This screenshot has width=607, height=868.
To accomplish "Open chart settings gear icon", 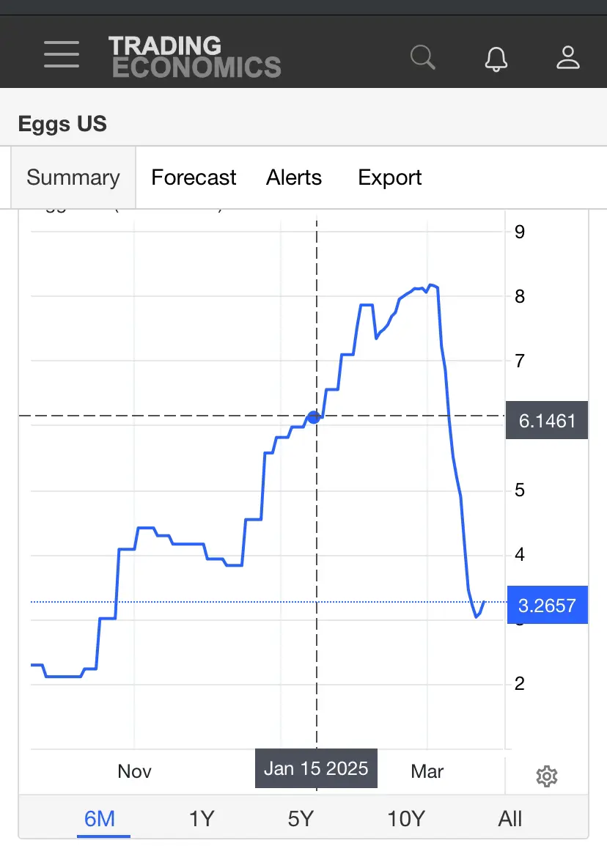I will tap(547, 776).
